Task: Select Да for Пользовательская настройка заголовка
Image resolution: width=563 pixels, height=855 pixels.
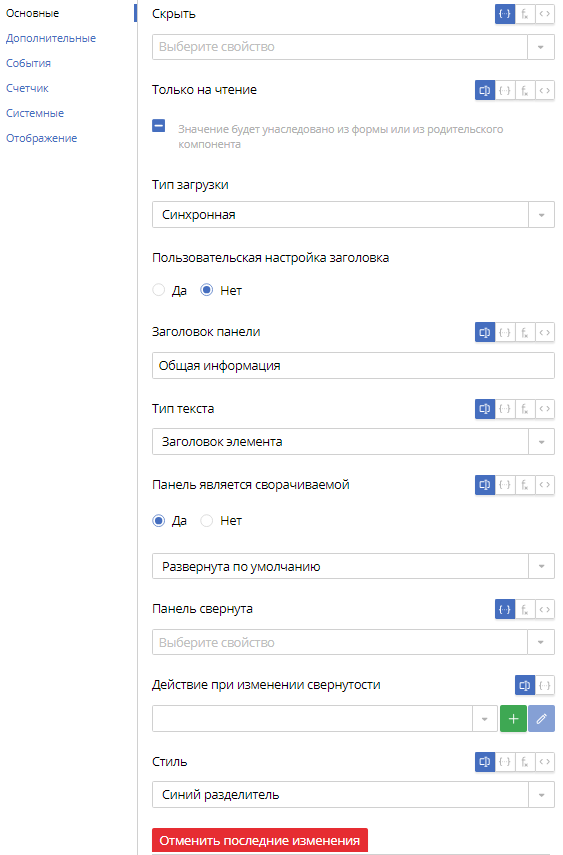Action: [159, 290]
